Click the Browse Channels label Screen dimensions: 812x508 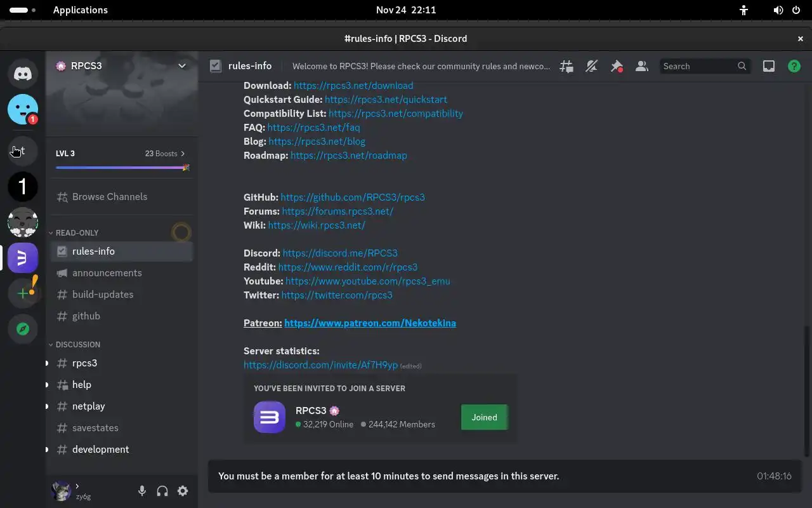[x=110, y=197]
